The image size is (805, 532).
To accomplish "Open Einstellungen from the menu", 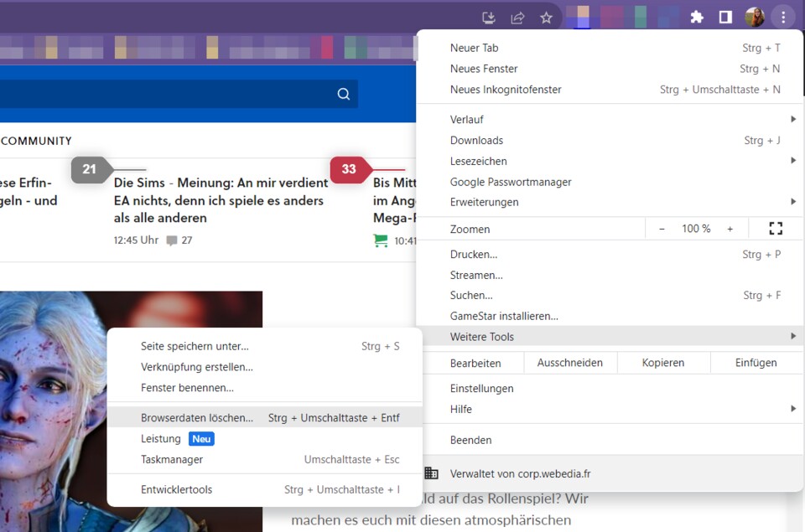I will pyautogui.click(x=481, y=389).
